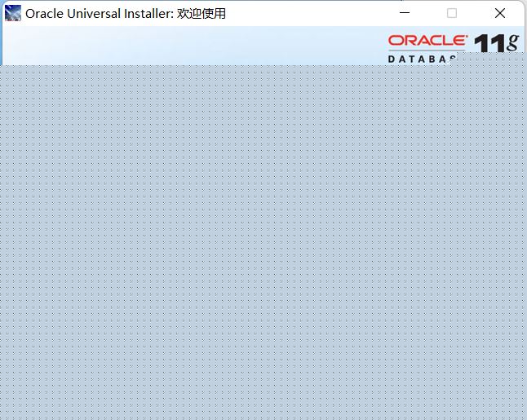Click the italic "g" next to 11
The height and width of the screenshot is (420, 527).
pyautogui.click(x=511, y=42)
